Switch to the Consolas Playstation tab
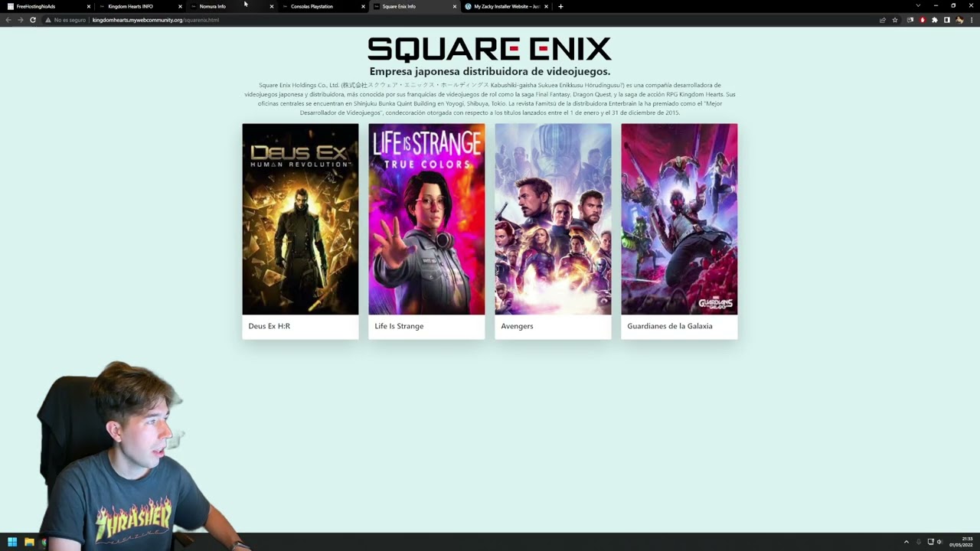 [x=322, y=6]
